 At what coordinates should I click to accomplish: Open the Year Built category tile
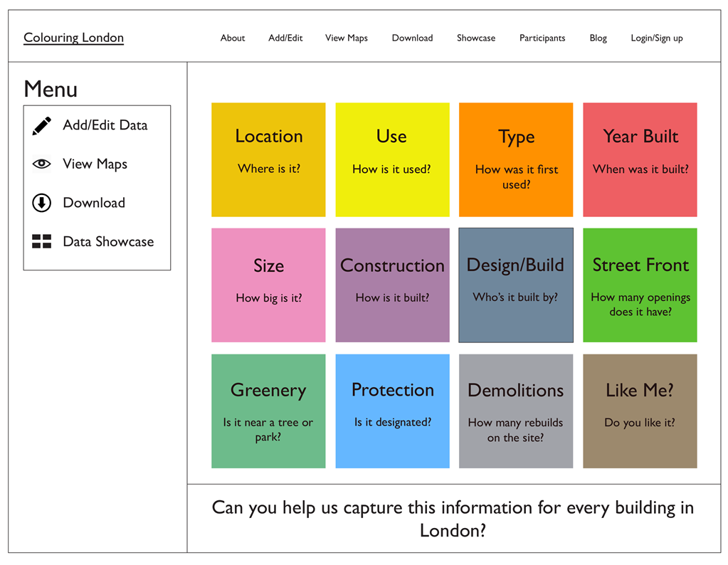[639, 159]
